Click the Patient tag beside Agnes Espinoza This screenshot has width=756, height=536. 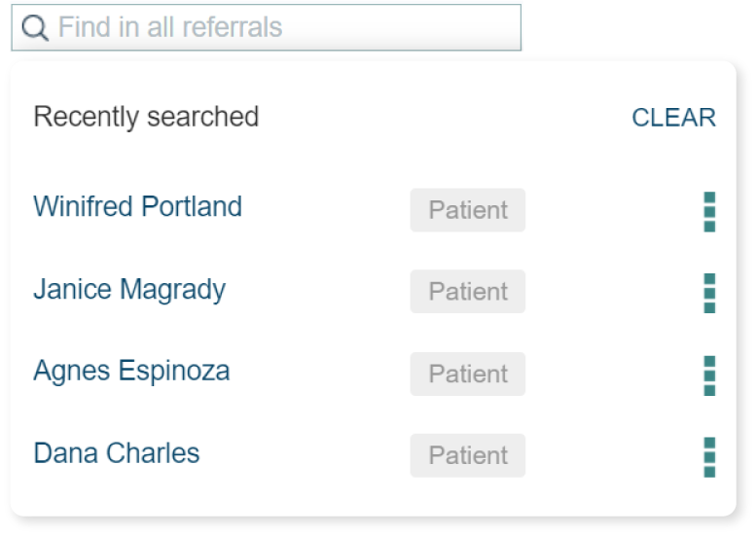468,374
